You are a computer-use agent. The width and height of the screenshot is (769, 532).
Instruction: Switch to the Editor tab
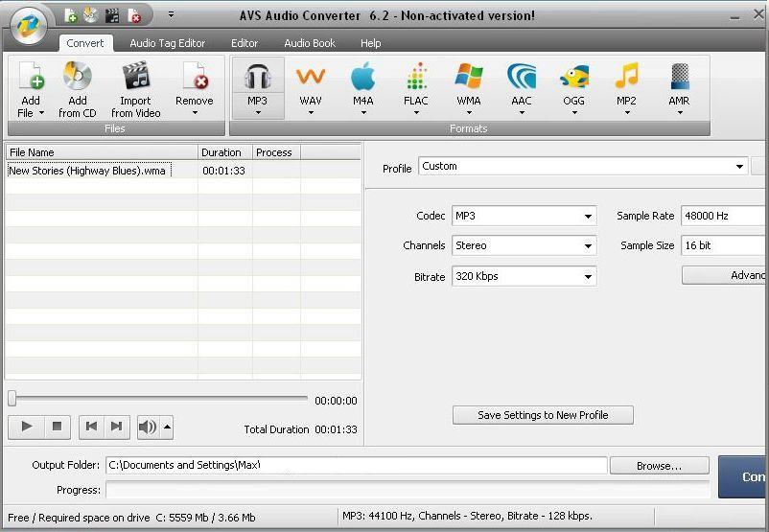(x=245, y=43)
